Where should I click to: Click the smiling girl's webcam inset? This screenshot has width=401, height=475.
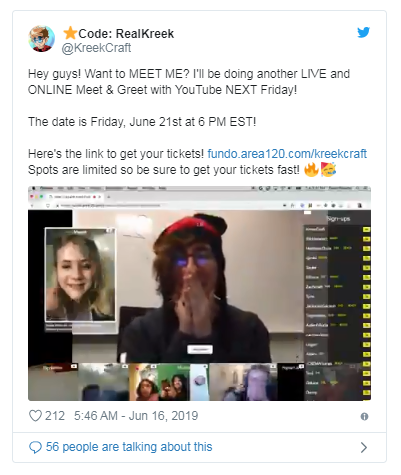tap(80, 275)
